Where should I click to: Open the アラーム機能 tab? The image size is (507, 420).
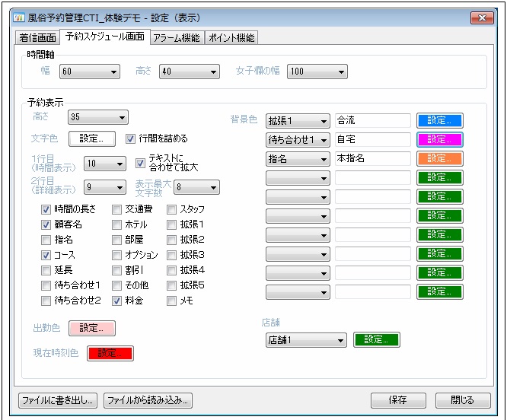click(x=176, y=37)
